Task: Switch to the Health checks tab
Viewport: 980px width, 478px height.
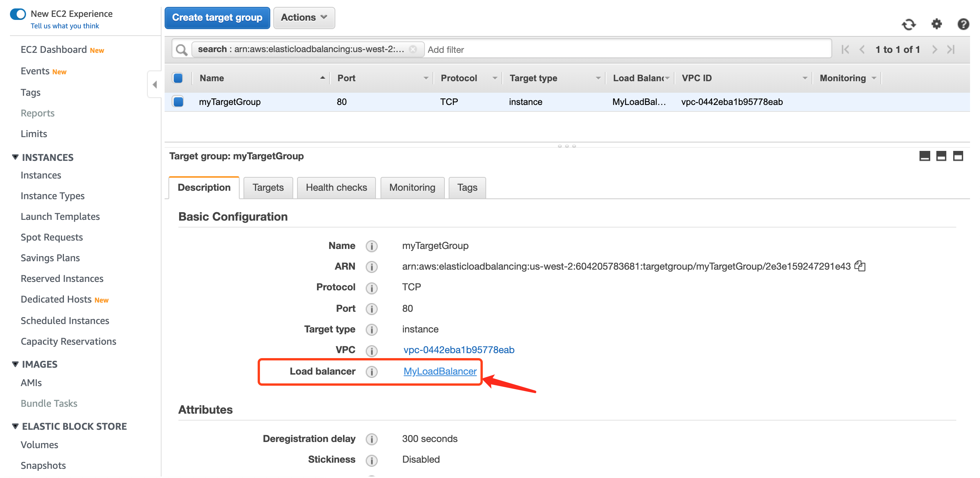Action: pos(336,188)
